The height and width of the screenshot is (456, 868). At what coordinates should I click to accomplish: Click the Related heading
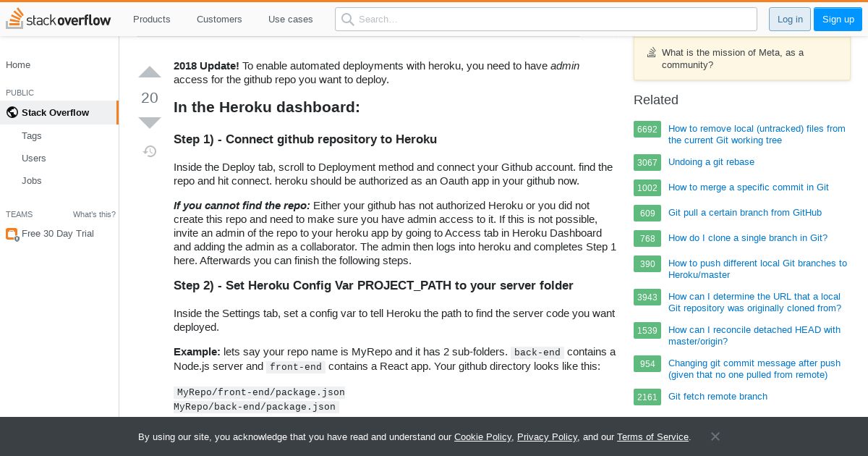tap(656, 100)
